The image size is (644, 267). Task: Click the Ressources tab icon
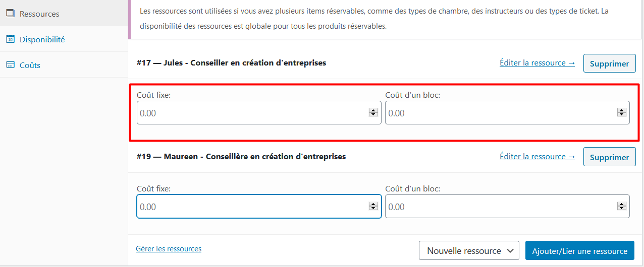tap(10, 14)
